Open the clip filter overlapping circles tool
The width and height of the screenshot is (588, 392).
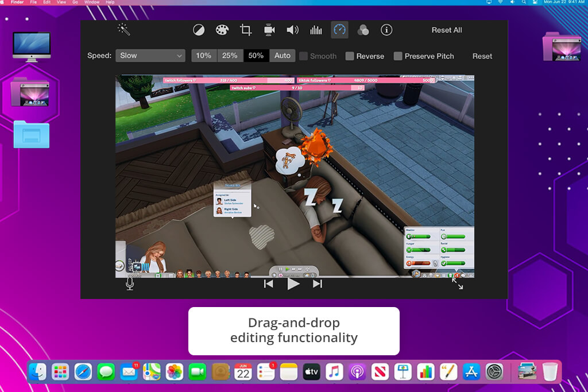click(363, 30)
